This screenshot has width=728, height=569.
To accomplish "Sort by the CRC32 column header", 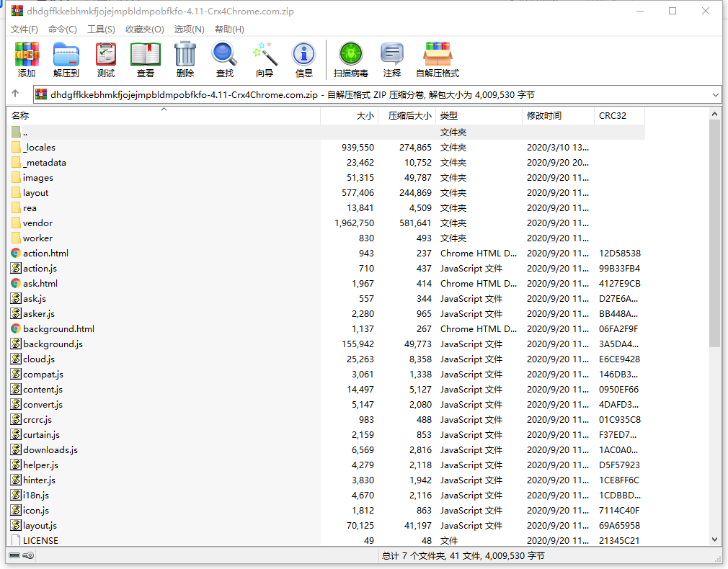I will [619, 115].
